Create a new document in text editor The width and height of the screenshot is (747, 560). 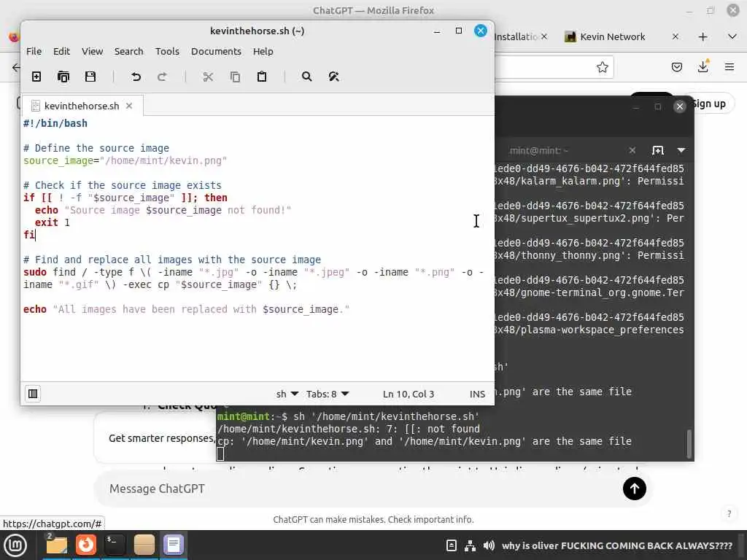point(36,77)
